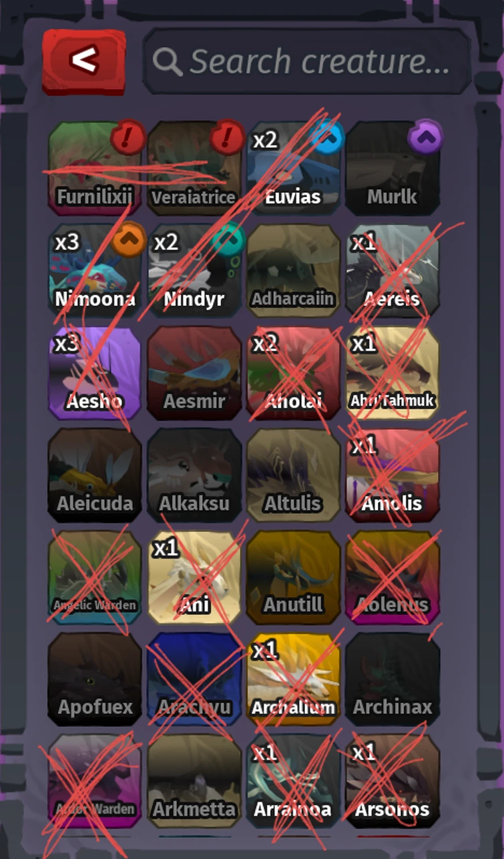The image size is (504, 859).
Task: Open the Archinax creature tile
Action: click(393, 679)
